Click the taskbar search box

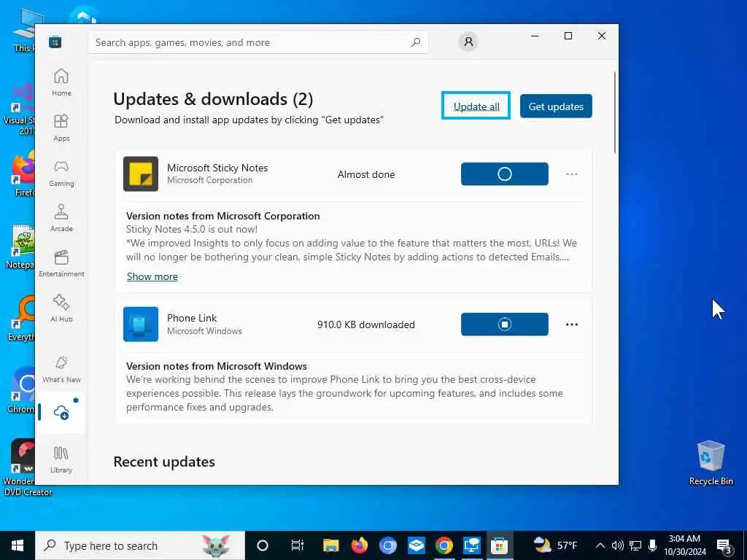point(140,545)
